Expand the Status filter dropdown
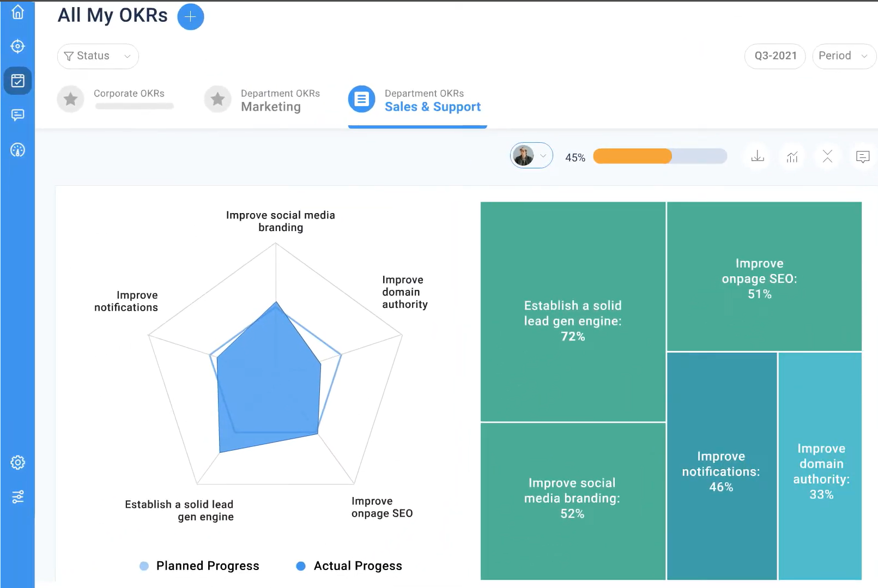878x588 pixels. [x=98, y=56]
